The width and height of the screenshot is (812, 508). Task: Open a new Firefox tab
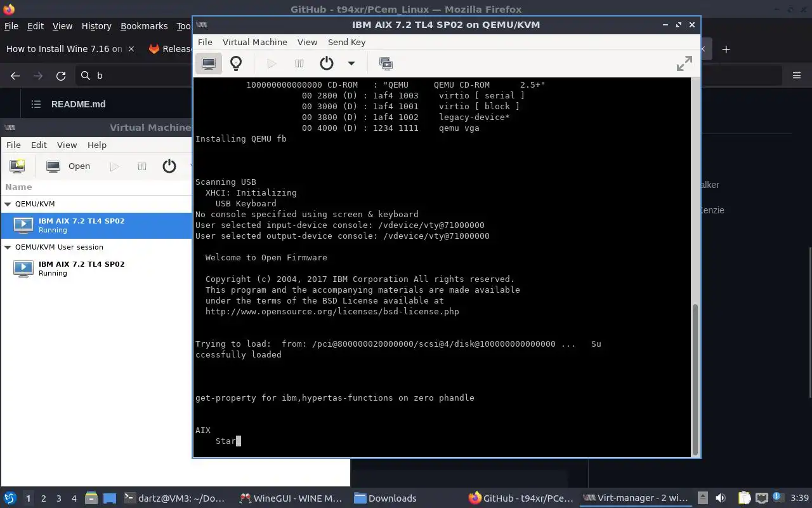point(726,49)
